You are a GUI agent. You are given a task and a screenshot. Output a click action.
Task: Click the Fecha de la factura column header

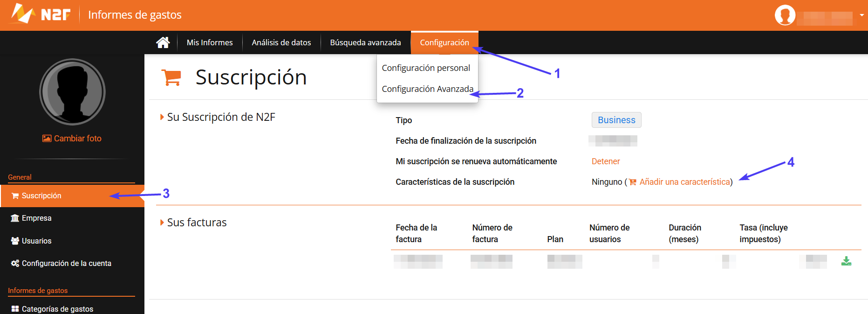(x=417, y=233)
